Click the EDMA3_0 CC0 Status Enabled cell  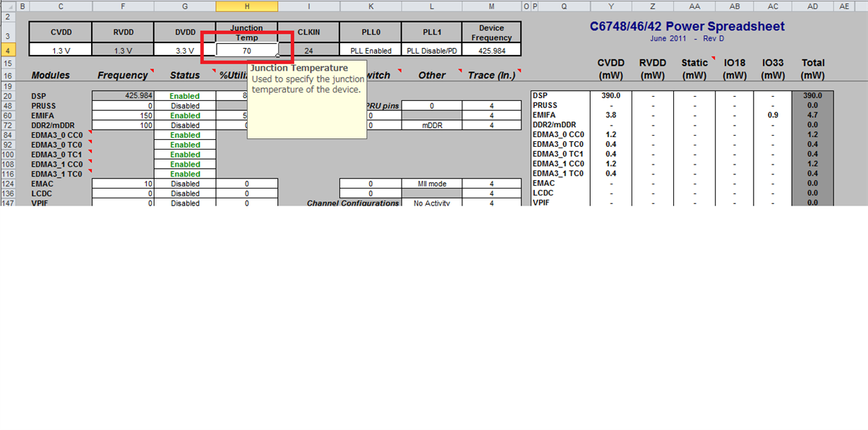tap(185, 135)
